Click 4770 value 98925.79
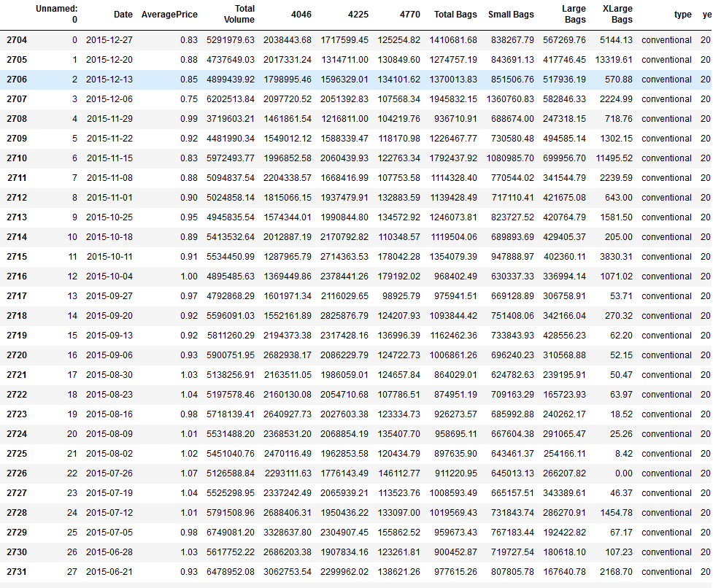Image resolution: width=713 pixels, height=588 pixels. coord(401,295)
